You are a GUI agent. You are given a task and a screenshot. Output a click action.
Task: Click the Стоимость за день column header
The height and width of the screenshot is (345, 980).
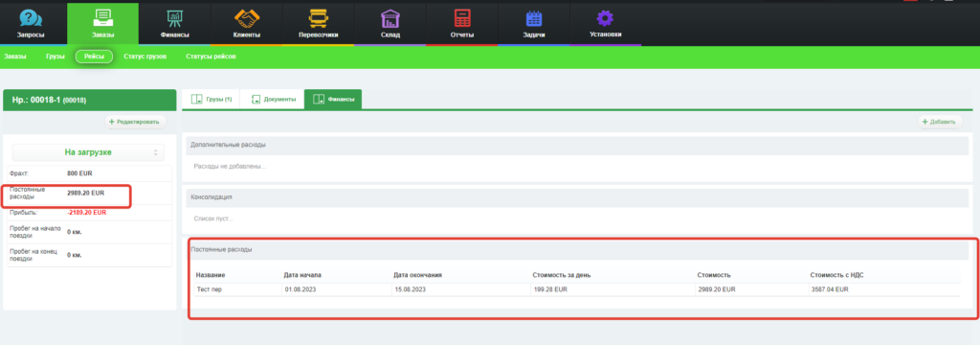click(562, 275)
